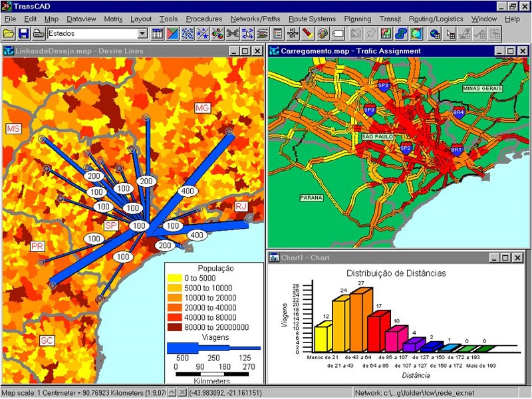Save with the floppy disk icon
Image resolution: width=532 pixels, height=399 pixels.
[x=23, y=34]
